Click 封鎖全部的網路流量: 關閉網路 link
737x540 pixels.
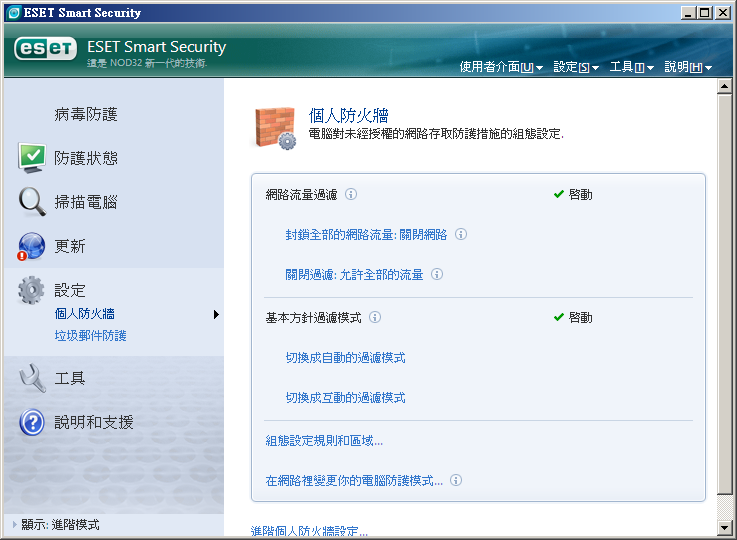tap(366, 235)
